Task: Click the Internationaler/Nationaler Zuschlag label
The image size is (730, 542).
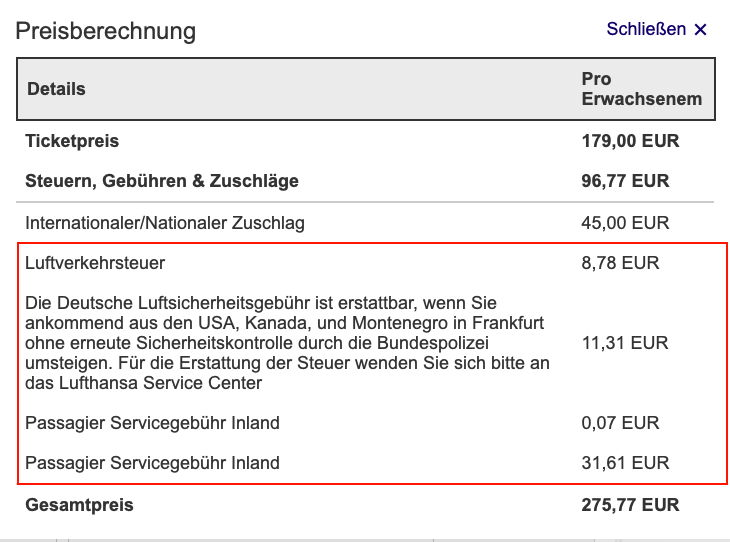Action: 165,223
